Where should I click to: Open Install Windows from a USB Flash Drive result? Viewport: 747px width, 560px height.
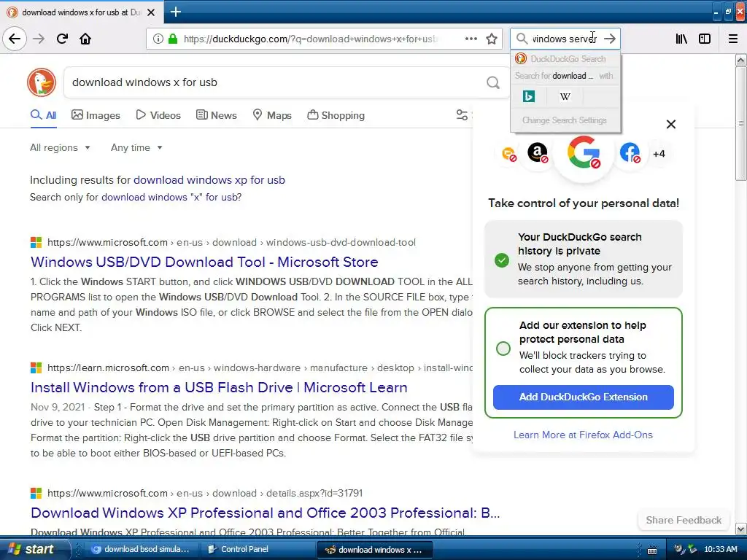pos(219,388)
